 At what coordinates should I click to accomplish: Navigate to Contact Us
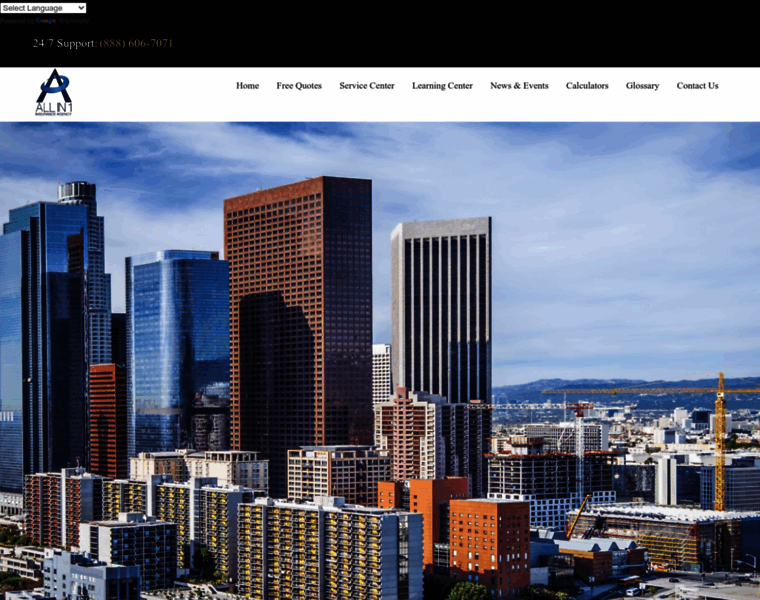pyautogui.click(x=697, y=86)
